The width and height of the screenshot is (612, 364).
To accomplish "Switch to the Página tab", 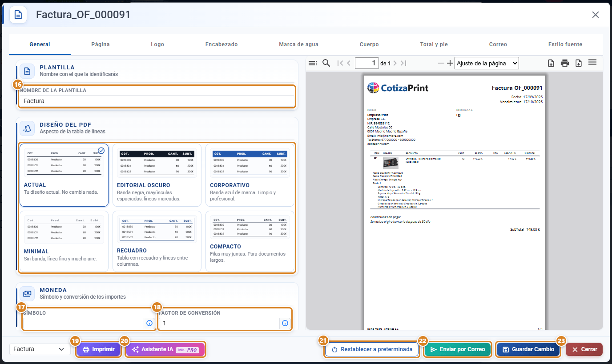I will (x=101, y=44).
